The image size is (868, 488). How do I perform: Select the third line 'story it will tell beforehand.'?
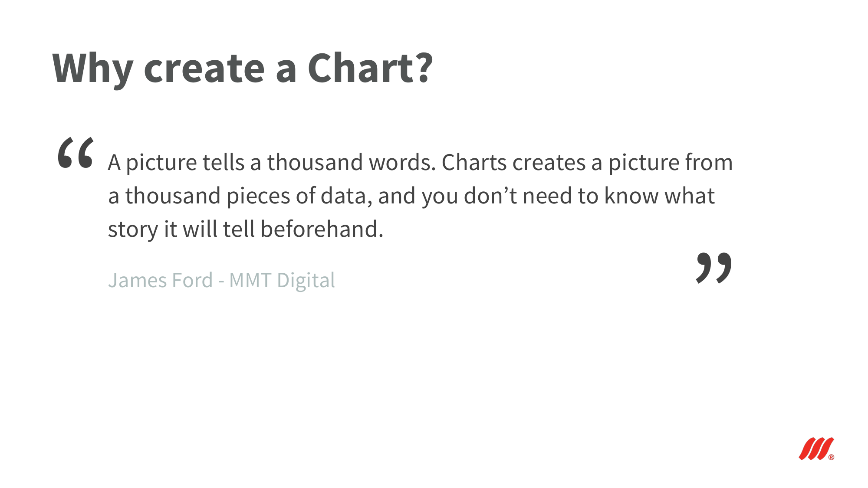coord(246,229)
